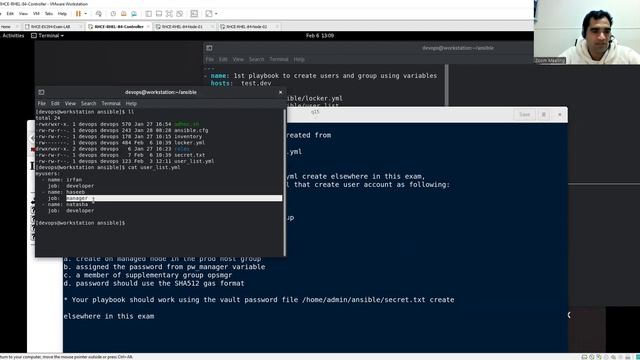Open File menu in background terminal window
The image size is (640, 360).
[x=210, y=60]
